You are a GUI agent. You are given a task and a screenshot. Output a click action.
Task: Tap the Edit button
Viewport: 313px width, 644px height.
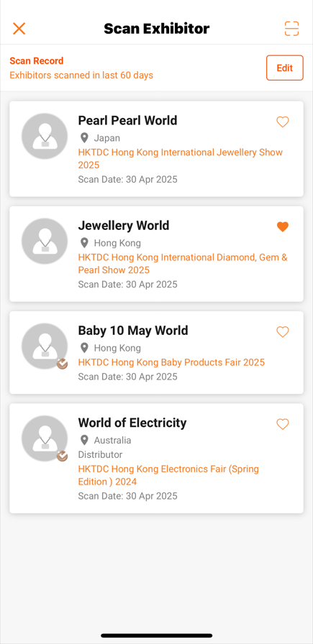[285, 68]
